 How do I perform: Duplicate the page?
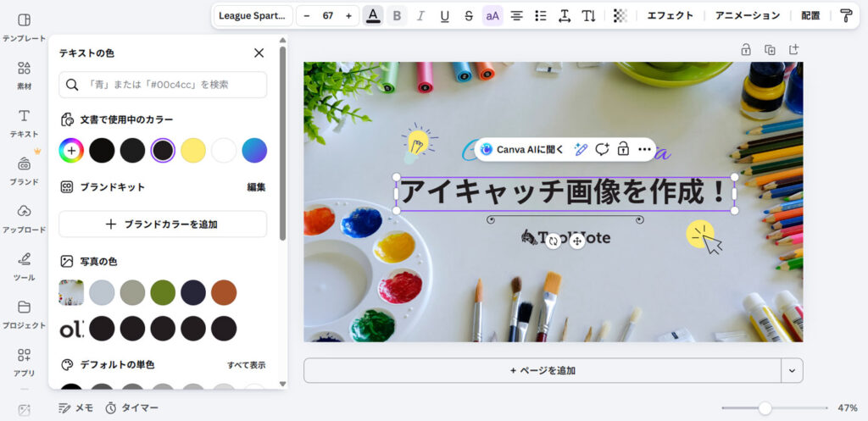[770, 50]
